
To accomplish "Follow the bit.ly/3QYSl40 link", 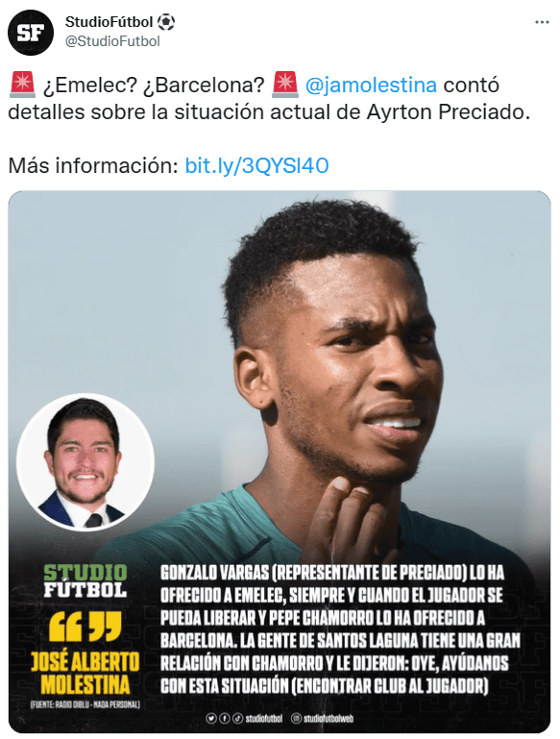I will pyautogui.click(x=256, y=166).
